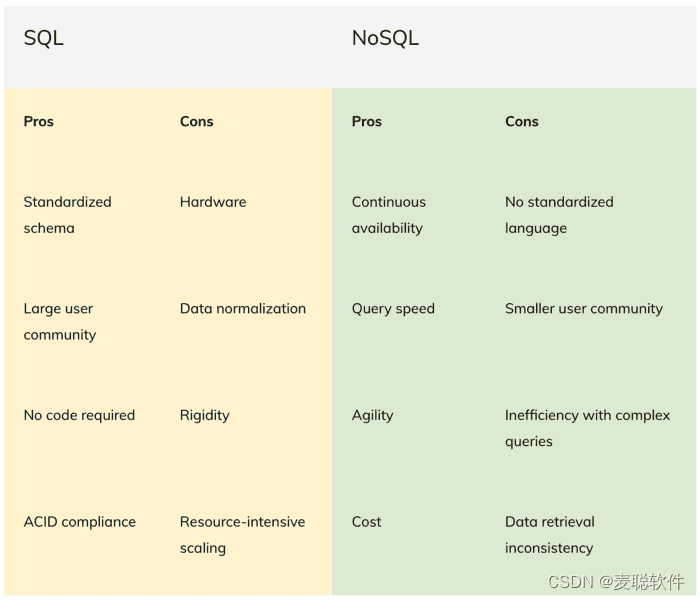Click the 'Large user community' entry
700x600 pixels.
coord(59,321)
